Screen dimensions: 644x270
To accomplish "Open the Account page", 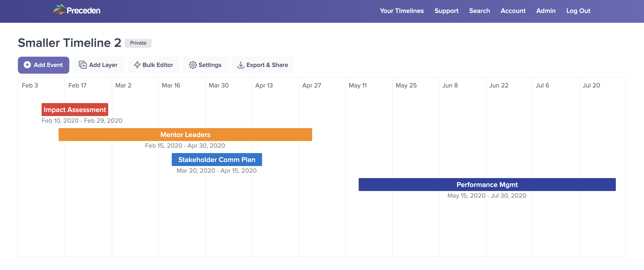I will tap(513, 11).
